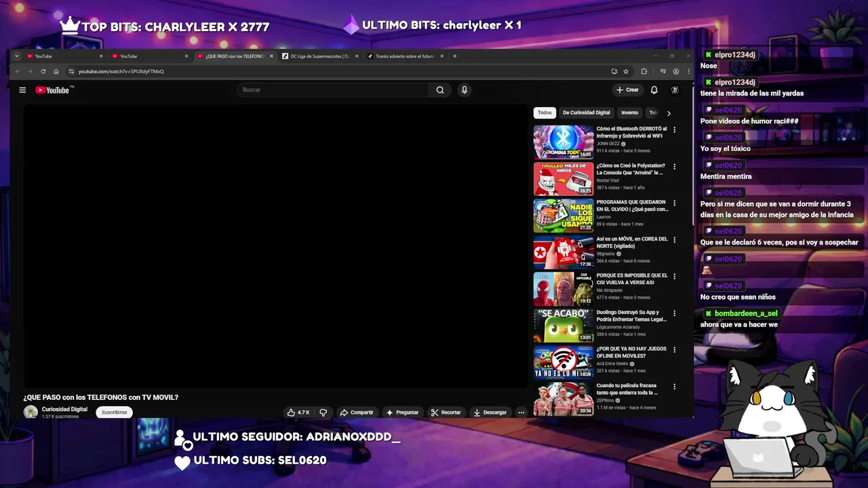The image size is (868, 488).
Task: Select the Todos filter chip
Action: pyautogui.click(x=545, y=113)
